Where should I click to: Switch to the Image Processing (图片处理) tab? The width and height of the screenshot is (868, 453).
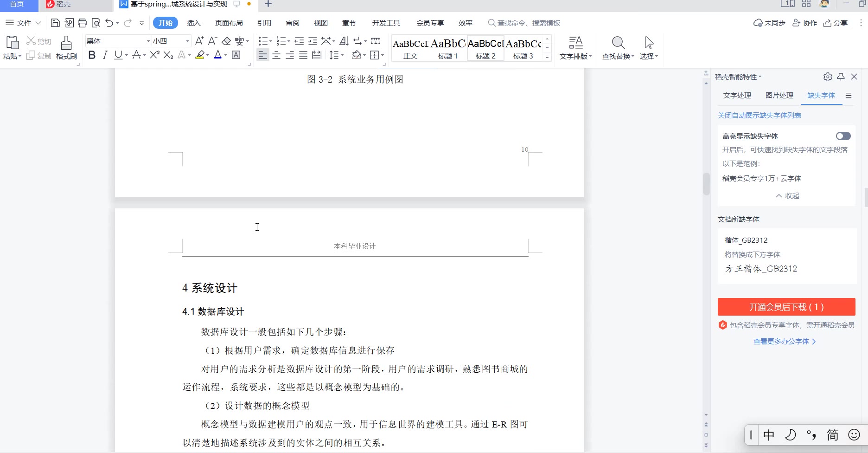tap(779, 95)
